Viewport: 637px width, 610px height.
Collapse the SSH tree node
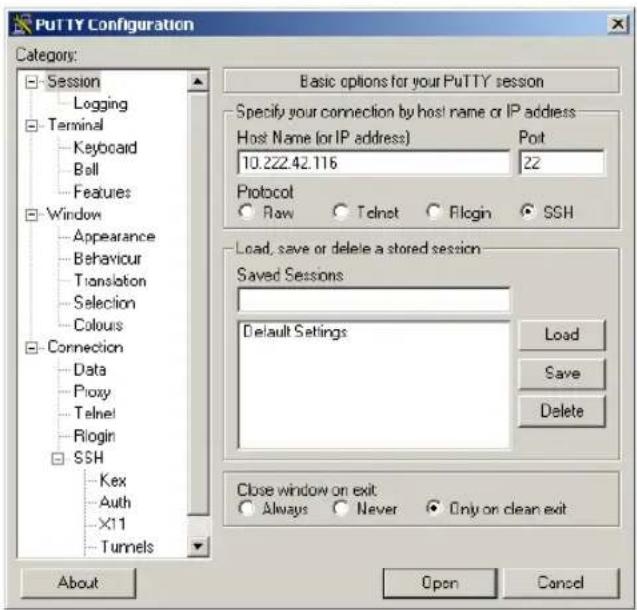pos(58,459)
